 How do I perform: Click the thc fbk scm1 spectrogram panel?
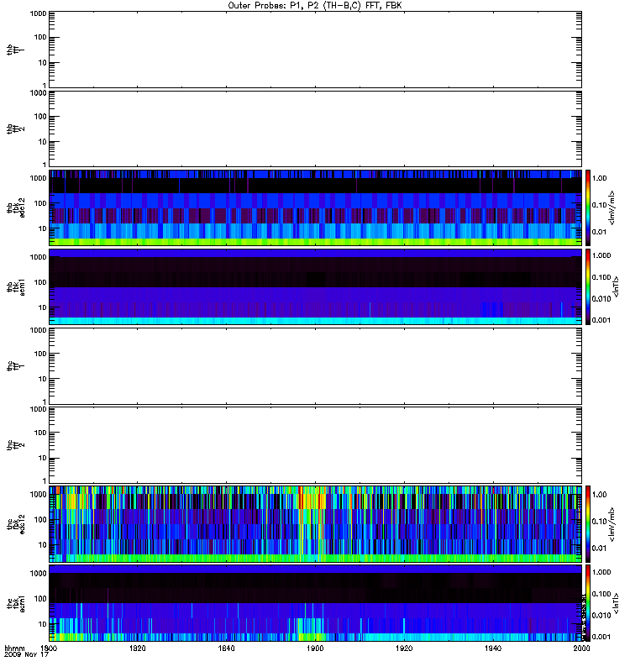tap(316, 603)
